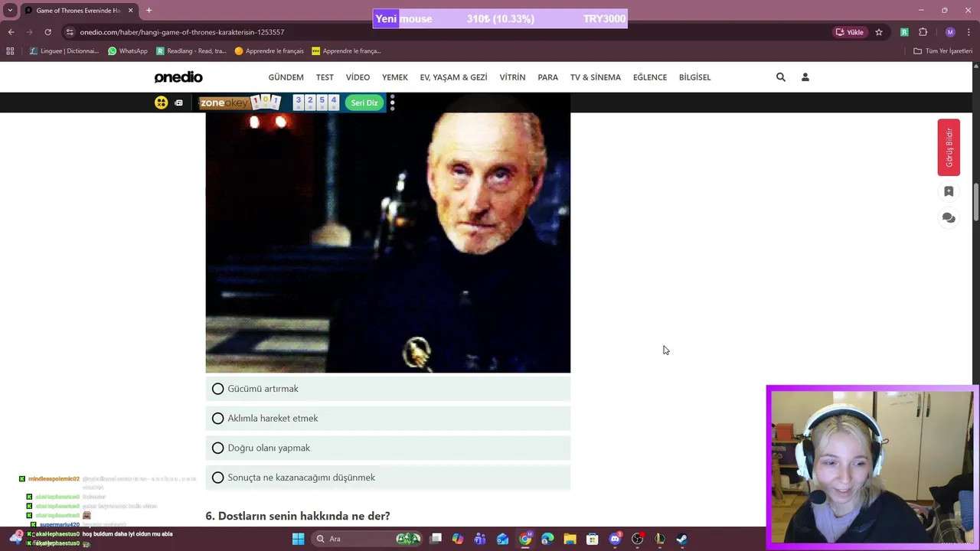Open the VİDEO menu item
Image resolution: width=980 pixels, height=551 pixels.
(358, 77)
